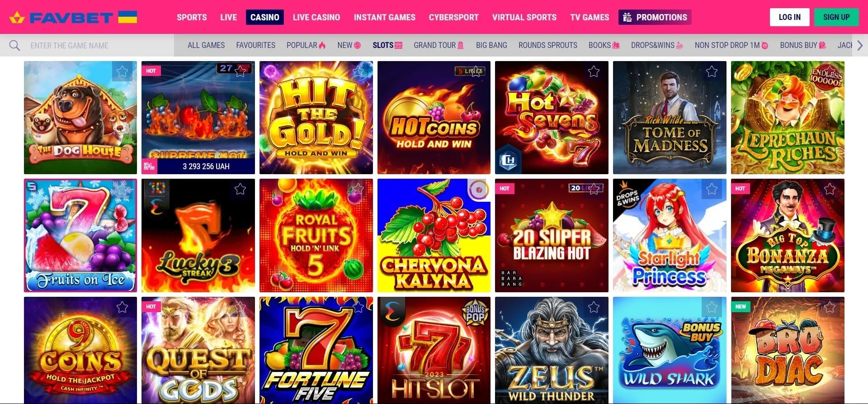868x404 pixels.
Task: Open the Promotions page
Action: tap(655, 17)
